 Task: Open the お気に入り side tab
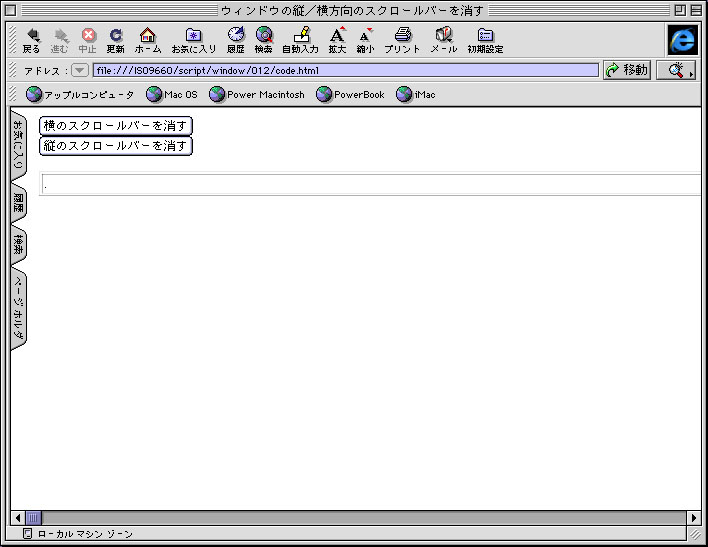pyautogui.click(x=18, y=147)
